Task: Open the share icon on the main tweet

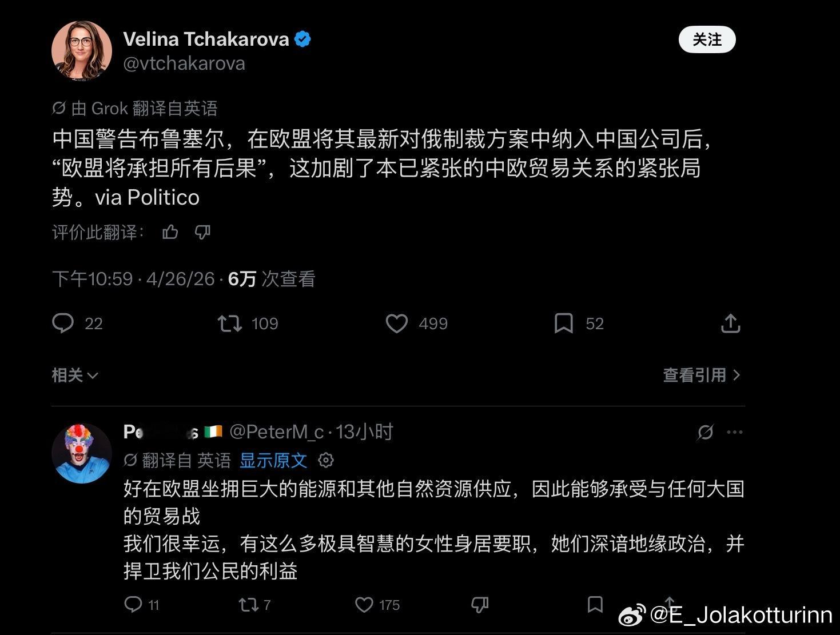Action: (730, 323)
